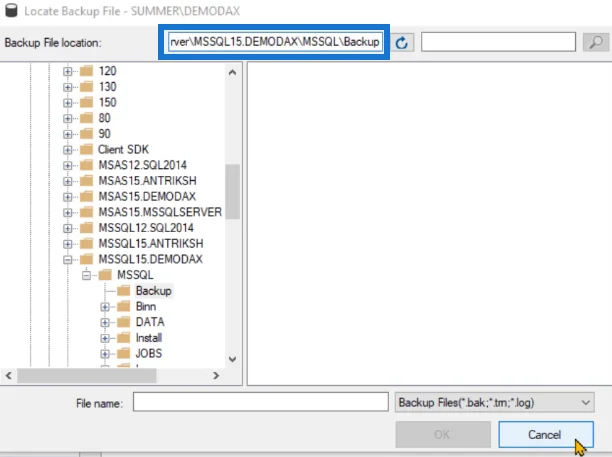This screenshot has height=457, width=612.
Task: Select the Backup folder icon
Action: coord(124,291)
